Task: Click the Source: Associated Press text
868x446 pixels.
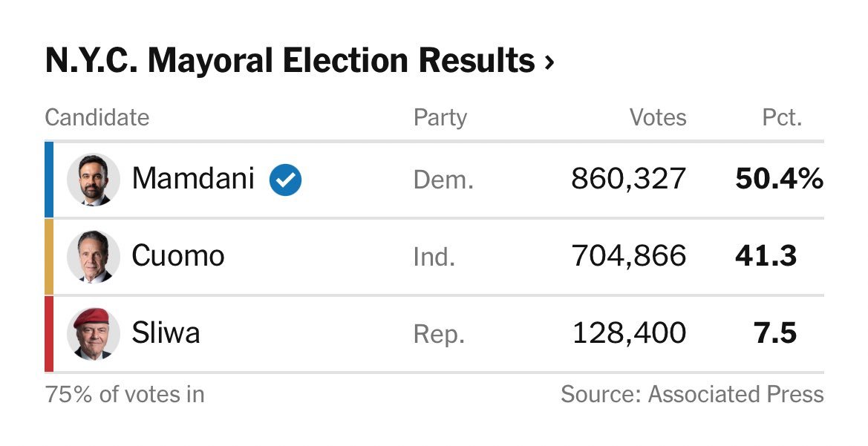Action: coord(692,394)
